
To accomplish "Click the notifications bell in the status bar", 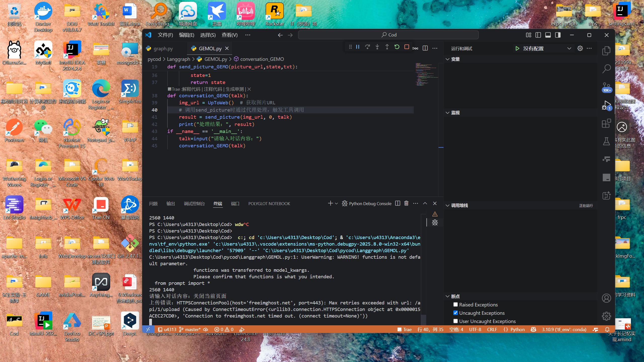I will pyautogui.click(x=607, y=329).
